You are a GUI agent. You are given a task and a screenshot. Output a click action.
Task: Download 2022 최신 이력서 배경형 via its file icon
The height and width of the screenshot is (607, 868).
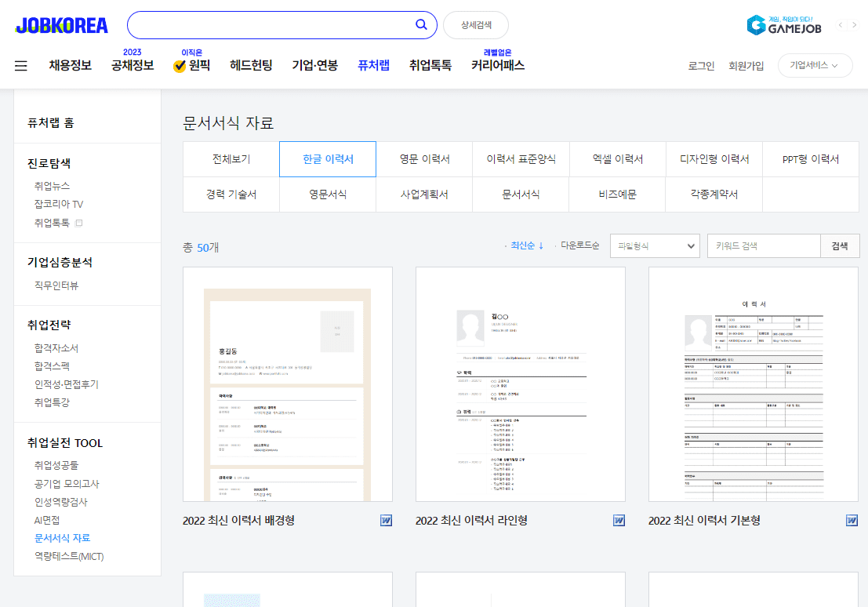click(384, 520)
